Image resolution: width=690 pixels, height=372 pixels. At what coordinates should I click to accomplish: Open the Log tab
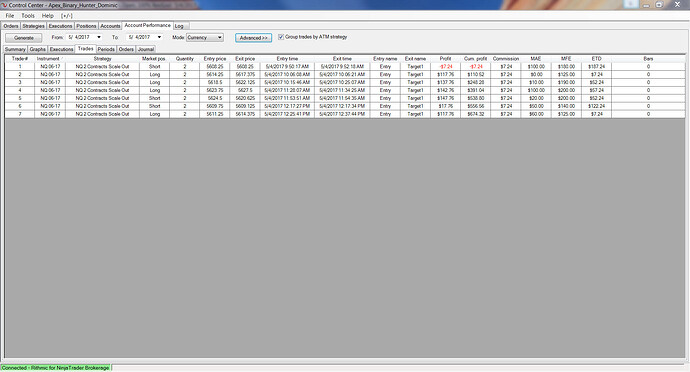[179, 26]
